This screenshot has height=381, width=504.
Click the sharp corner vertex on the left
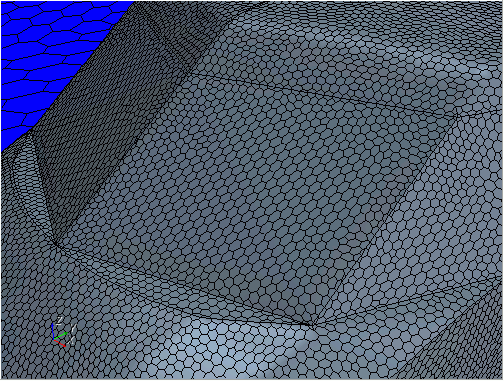pos(55,244)
